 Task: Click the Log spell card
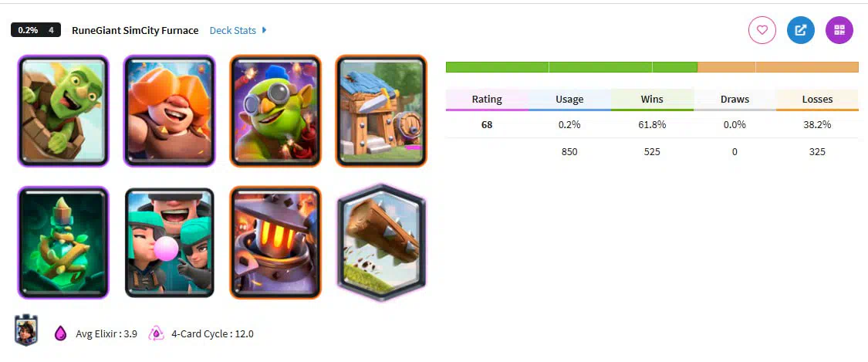tap(381, 242)
